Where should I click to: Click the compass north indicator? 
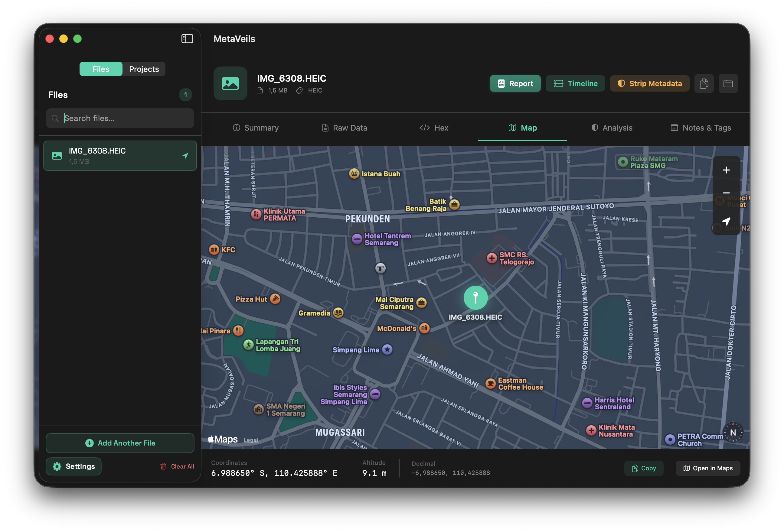733,432
